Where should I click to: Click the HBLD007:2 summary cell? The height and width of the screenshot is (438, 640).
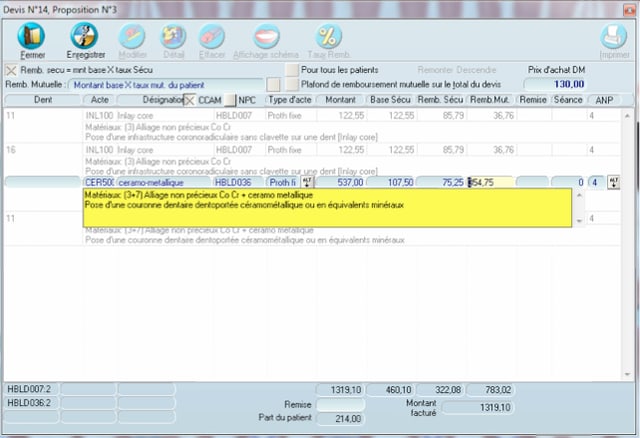point(31,389)
